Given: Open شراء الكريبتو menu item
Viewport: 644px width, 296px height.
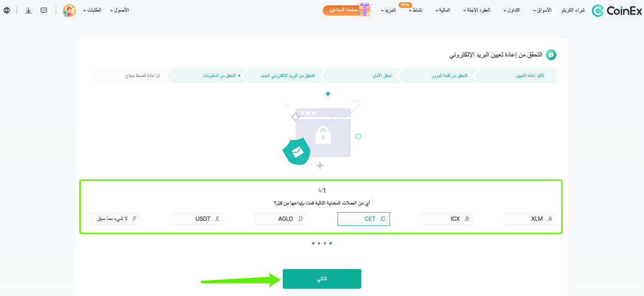Looking at the screenshot, I should point(573,10).
